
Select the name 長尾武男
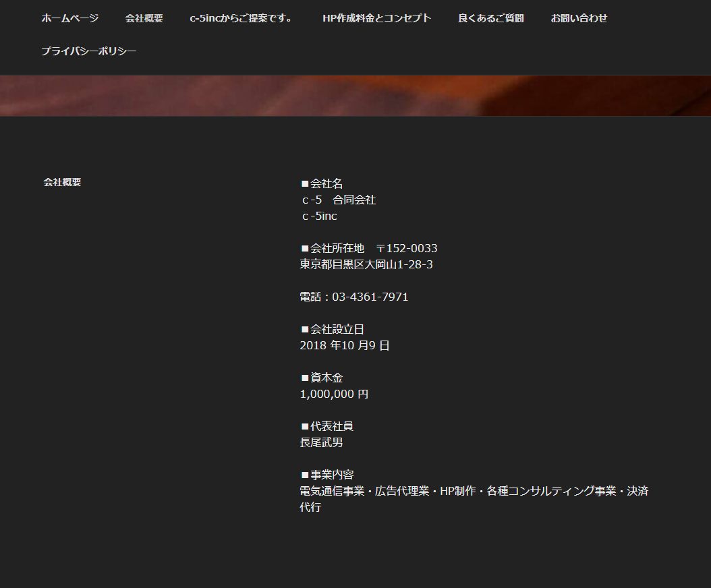322,442
